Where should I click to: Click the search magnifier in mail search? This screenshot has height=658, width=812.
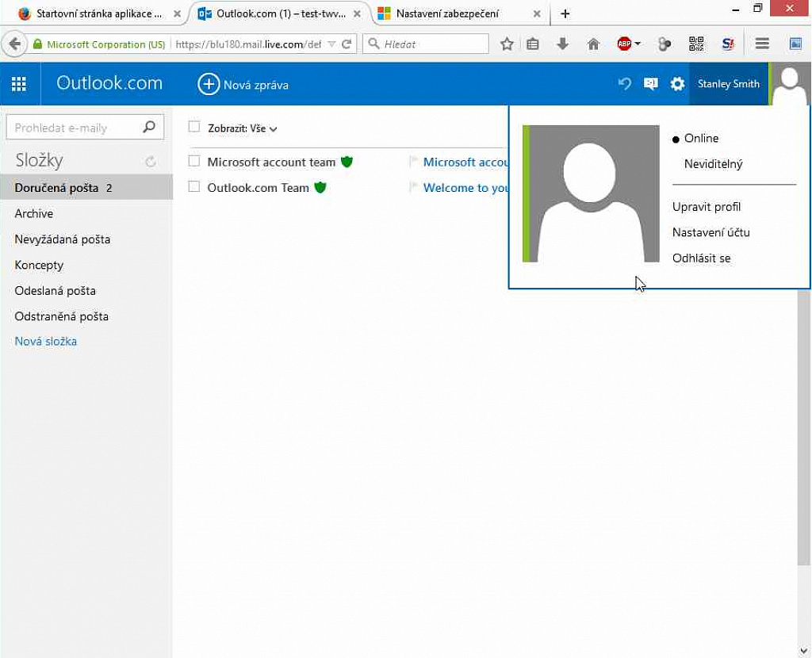[x=149, y=127]
